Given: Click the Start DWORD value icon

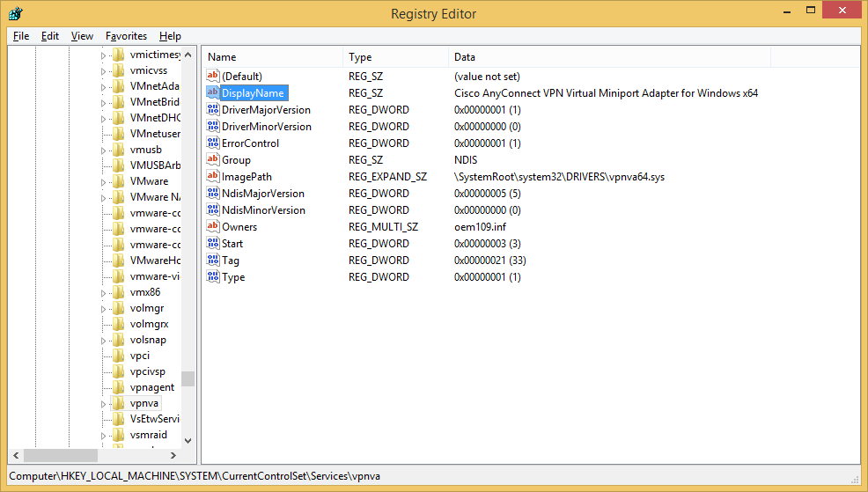Looking at the screenshot, I should tap(212, 242).
